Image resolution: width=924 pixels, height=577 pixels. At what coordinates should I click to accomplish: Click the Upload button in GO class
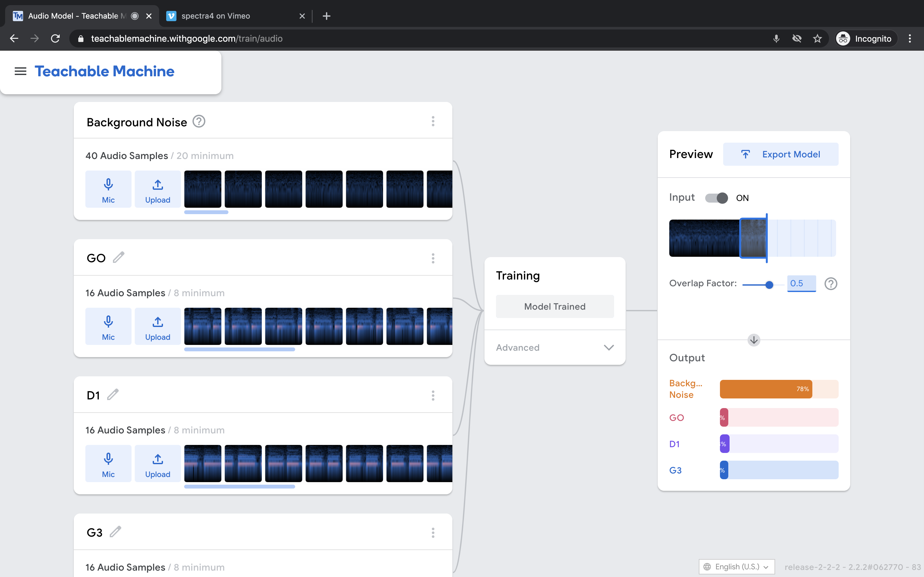coord(157,327)
